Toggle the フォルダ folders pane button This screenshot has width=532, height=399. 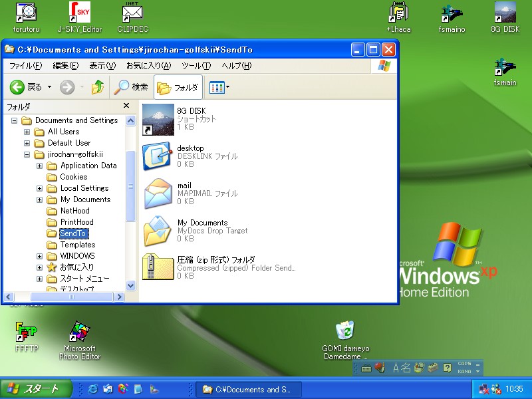click(178, 88)
